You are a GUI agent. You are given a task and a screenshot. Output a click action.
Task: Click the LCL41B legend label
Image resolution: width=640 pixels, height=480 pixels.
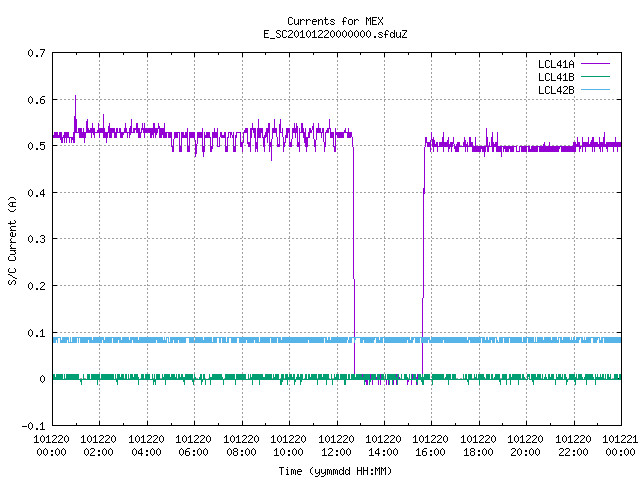(x=556, y=77)
